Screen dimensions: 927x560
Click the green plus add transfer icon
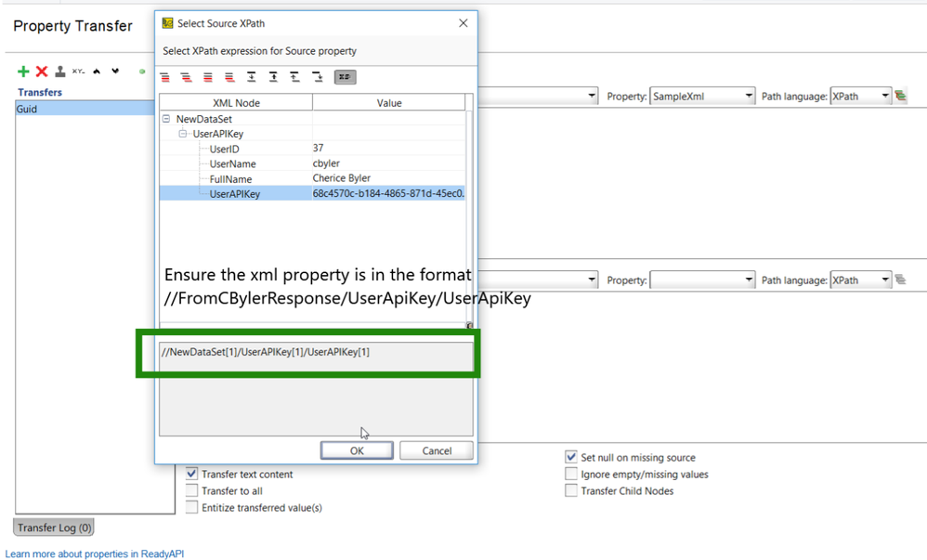click(x=23, y=72)
